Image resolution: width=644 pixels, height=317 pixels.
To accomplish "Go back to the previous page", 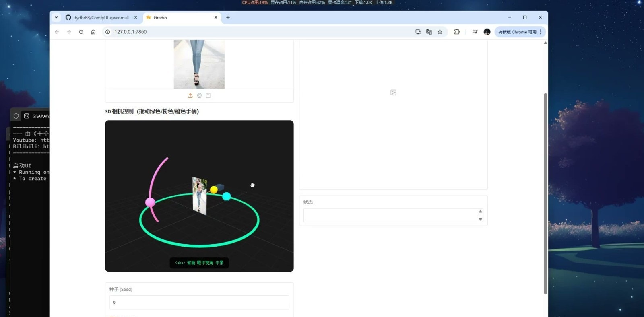I will click(x=57, y=32).
